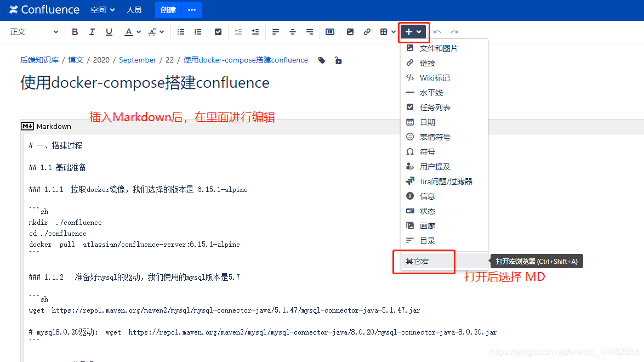644x362 pixels.
Task: Apply text color with the A icon
Action: (129, 32)
